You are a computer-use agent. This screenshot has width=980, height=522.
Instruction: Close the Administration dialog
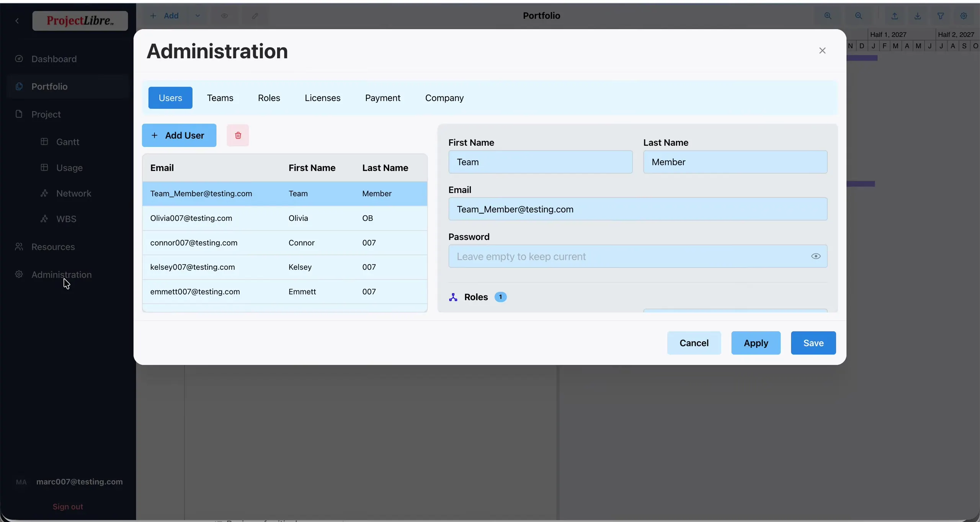click(822, 51)
